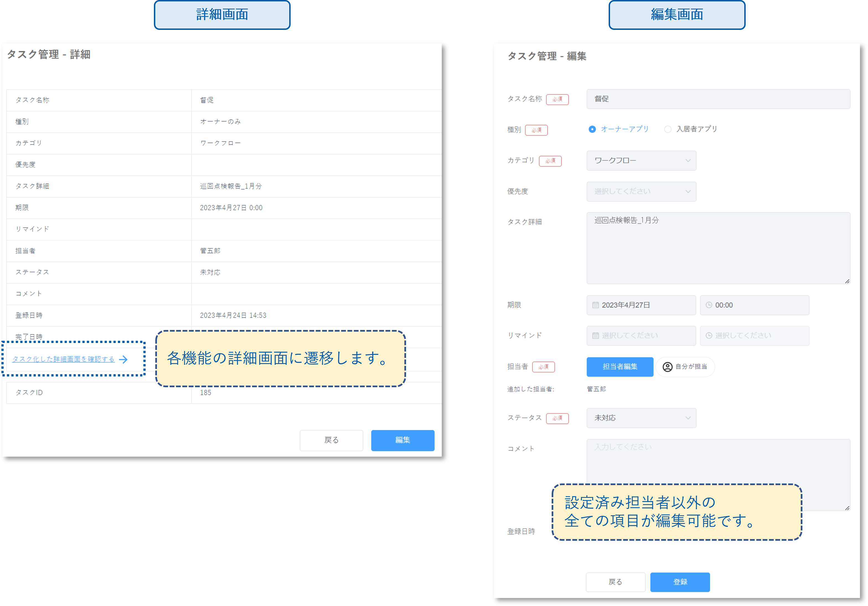Click the blue 編集 button

click(x=403, y=440)
